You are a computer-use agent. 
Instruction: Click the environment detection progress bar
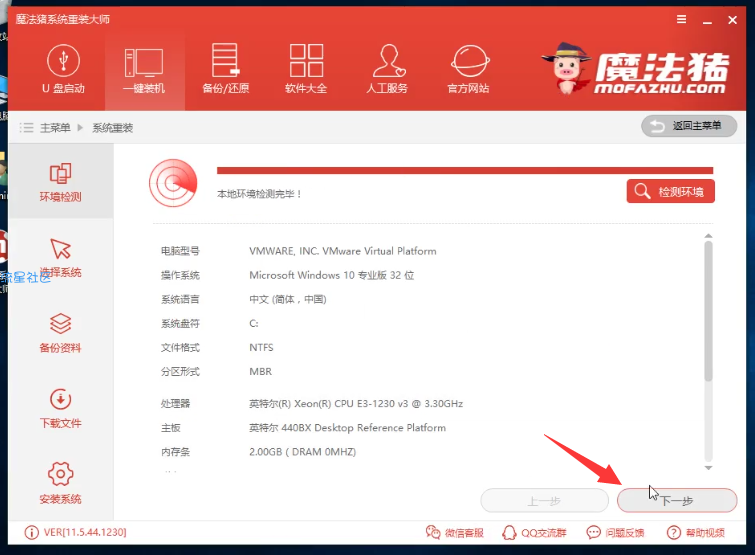[465, 170]
